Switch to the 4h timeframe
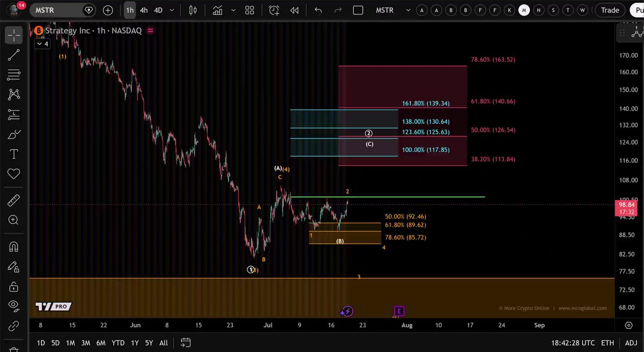The image size is (644, 352). click(x=144, y=10)
